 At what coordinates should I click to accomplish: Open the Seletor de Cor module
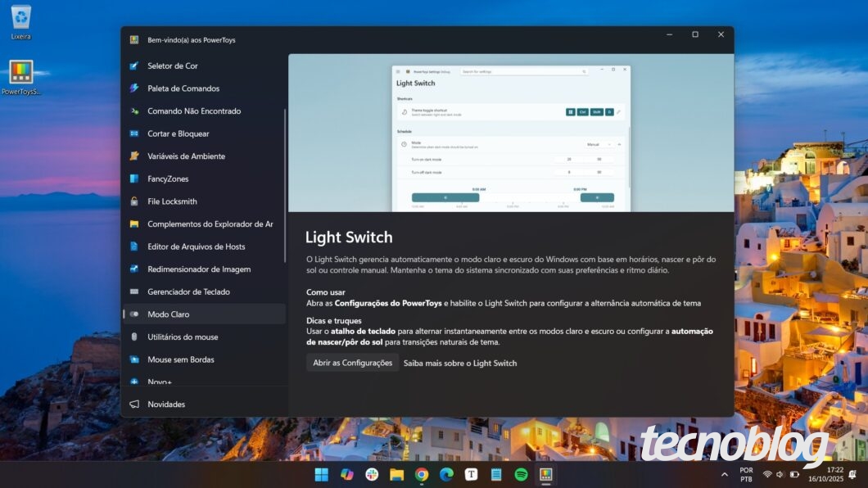[x=172, y=66]
